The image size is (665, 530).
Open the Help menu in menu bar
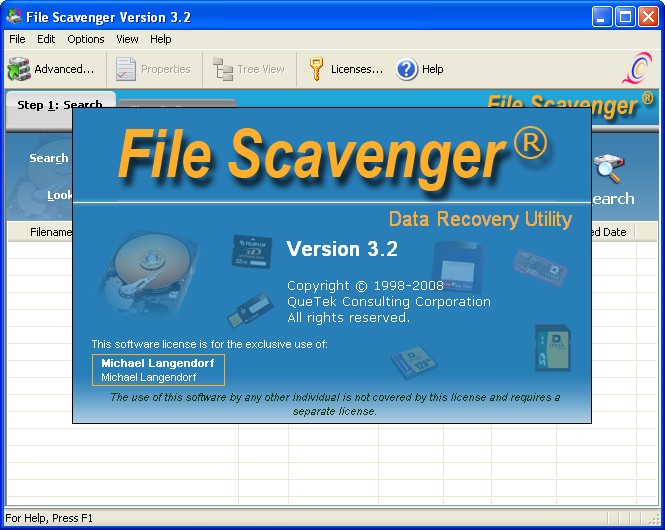[161, 39]
